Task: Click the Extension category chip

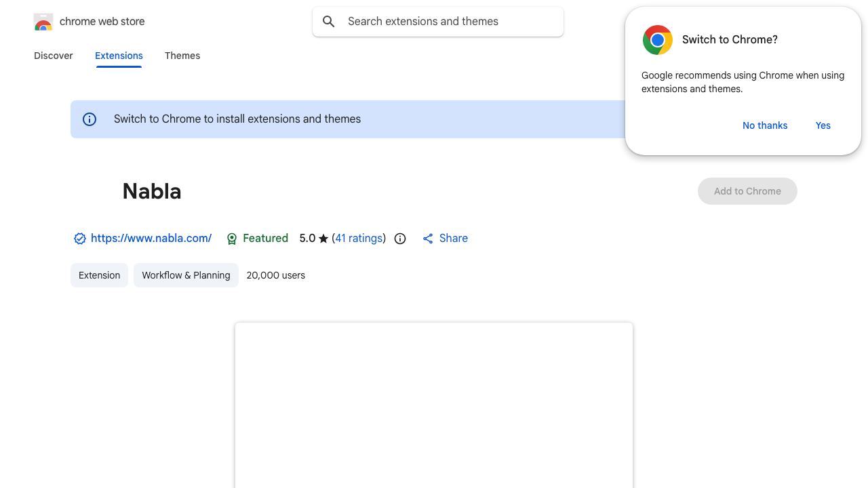Action: 99,275
